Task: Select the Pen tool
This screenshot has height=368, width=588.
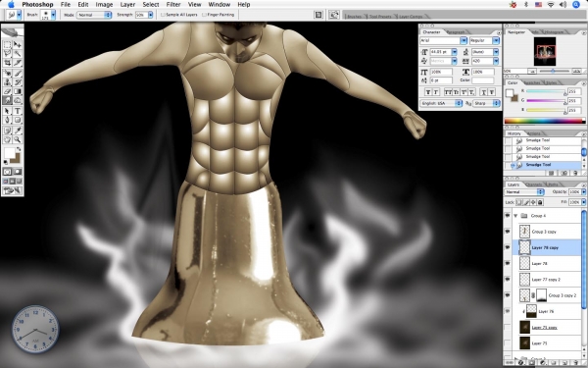Action: [7, 120]
